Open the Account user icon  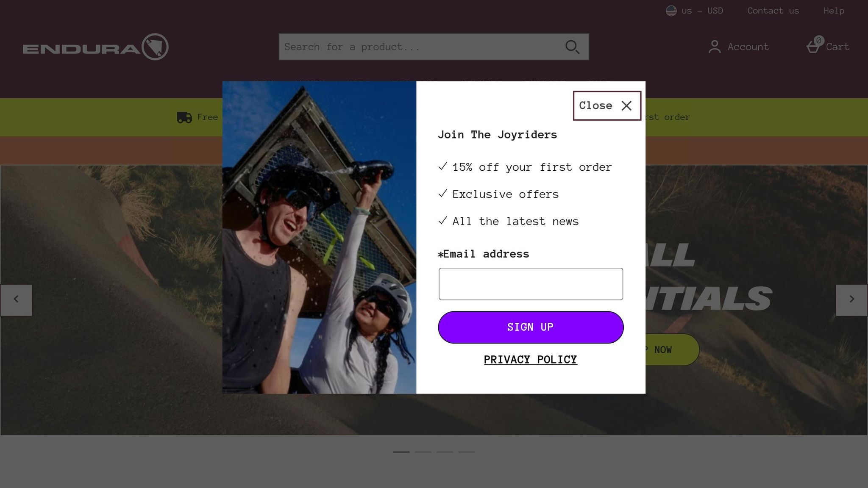[x=715, y=47]
